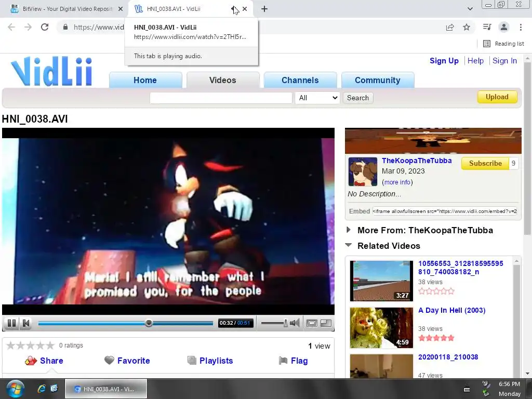Select the embed iframe code field
The image size is (532, 399).
click(445, 211)
